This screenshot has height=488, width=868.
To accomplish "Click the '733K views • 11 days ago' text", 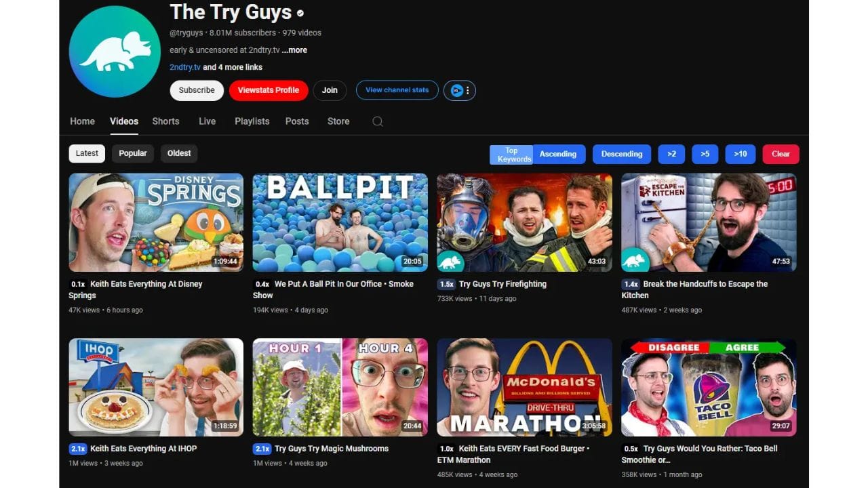I will [x=477, y=298].
